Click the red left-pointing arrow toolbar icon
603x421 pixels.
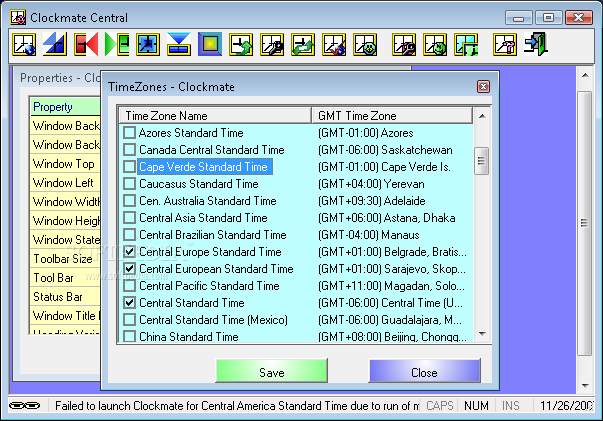coord(86,45)
